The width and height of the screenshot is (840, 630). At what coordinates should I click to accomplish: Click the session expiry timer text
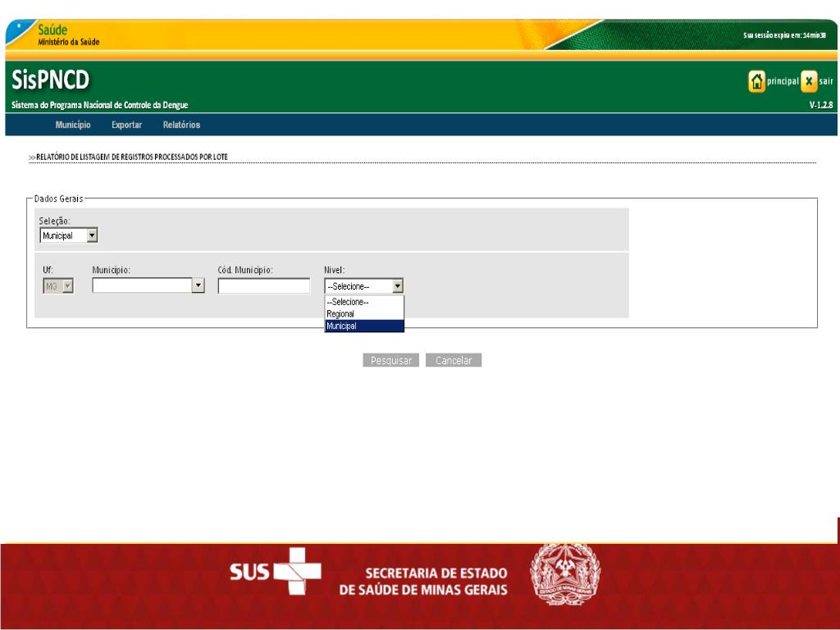click(784, 35)
